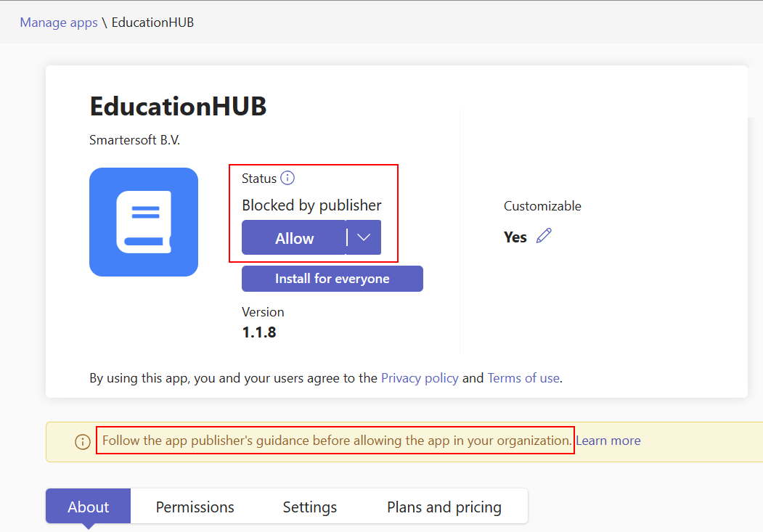763x532 pixels.
Task: View the Plans and pricing tab
Action: click(x=444, y=506)
